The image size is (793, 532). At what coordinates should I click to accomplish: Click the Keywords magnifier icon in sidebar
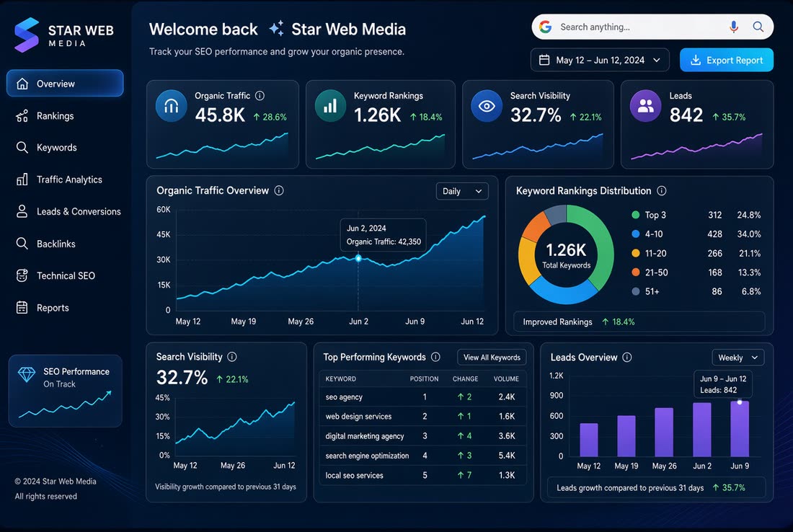point(22,147)
